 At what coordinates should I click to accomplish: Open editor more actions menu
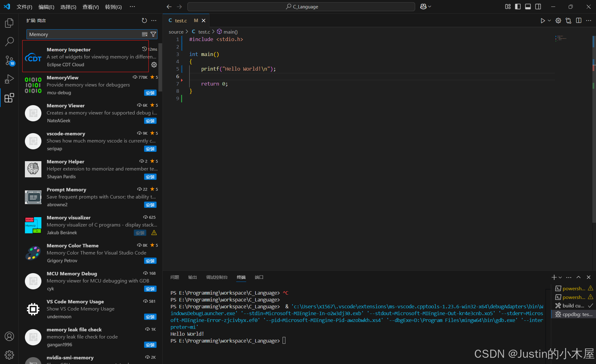589,21
